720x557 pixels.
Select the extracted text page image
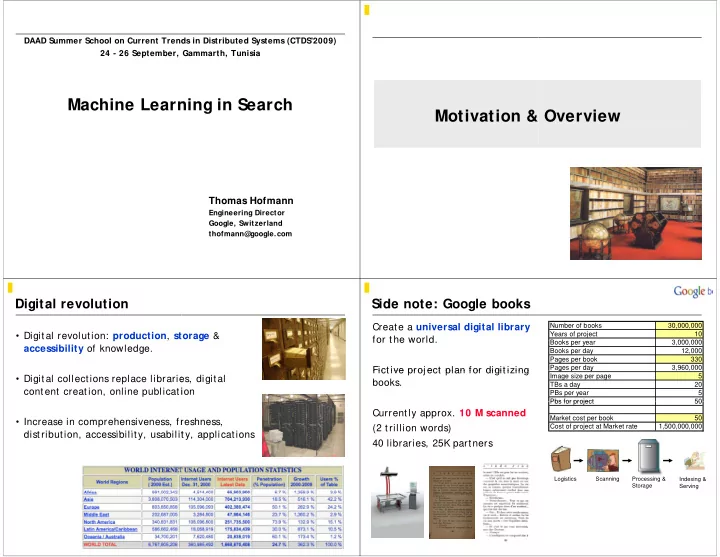[x=505, y=503]
